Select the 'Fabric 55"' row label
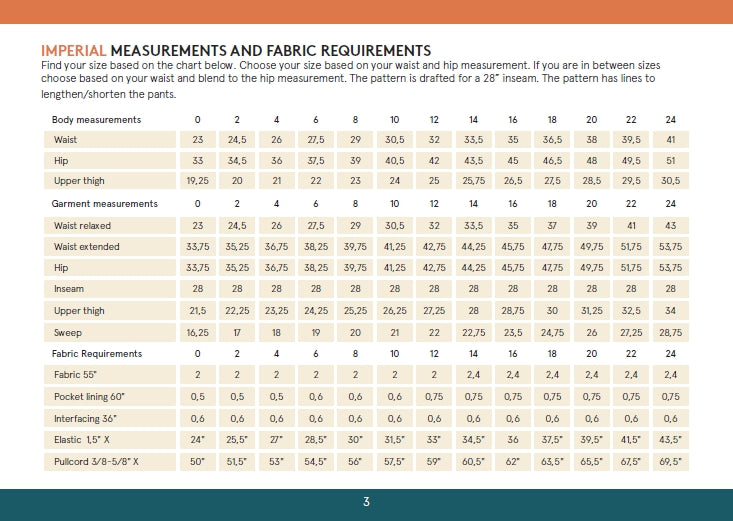Viewport: 733px width, 521px height. 78,375
